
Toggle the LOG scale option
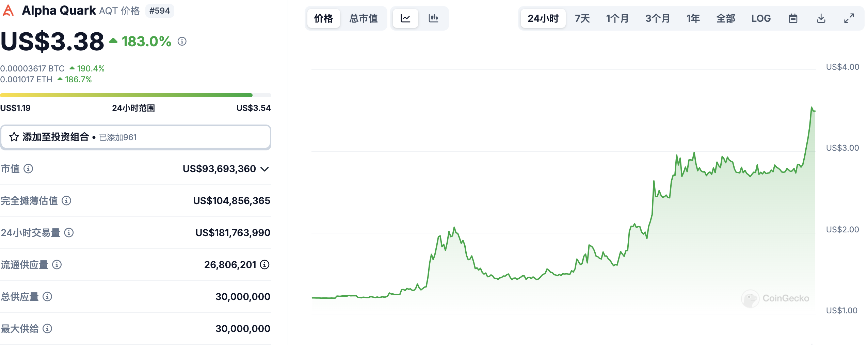[761, 18]
